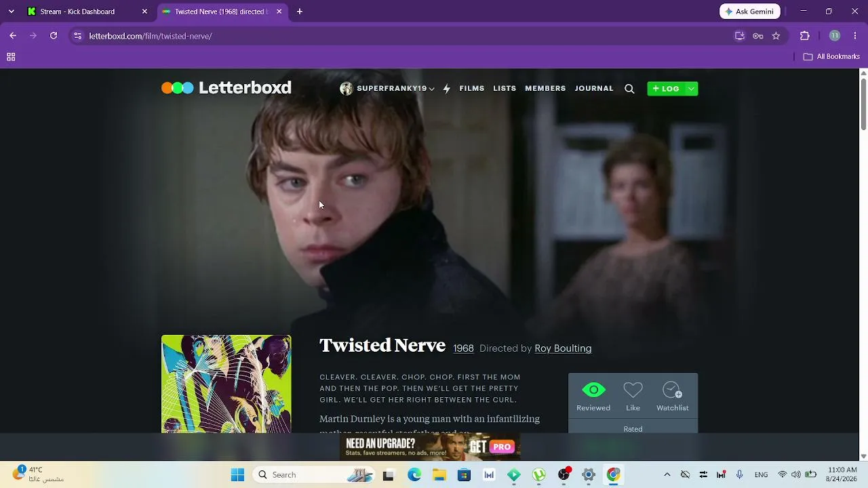
Task: Open the Chrome three-dot menu
Action: point(856,36)
